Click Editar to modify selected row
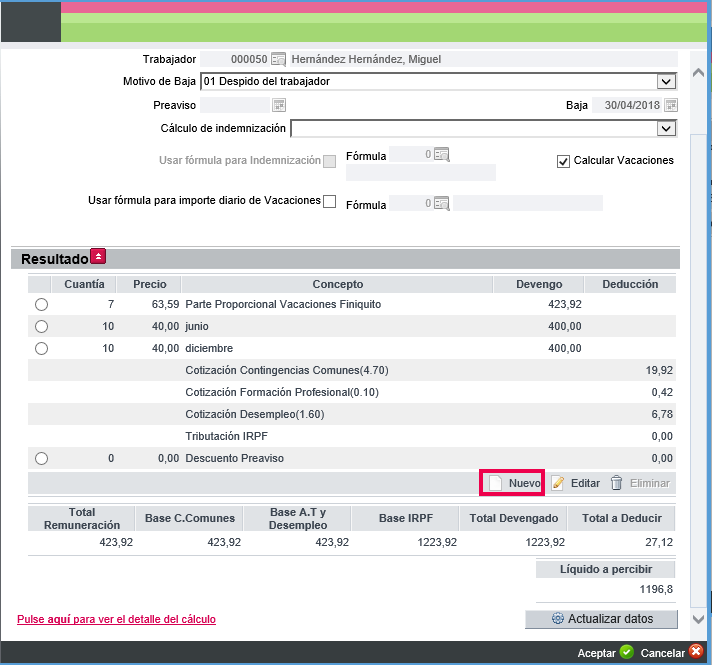The height and width of the screenshot is (665, 712). click(x=575, y=483)
